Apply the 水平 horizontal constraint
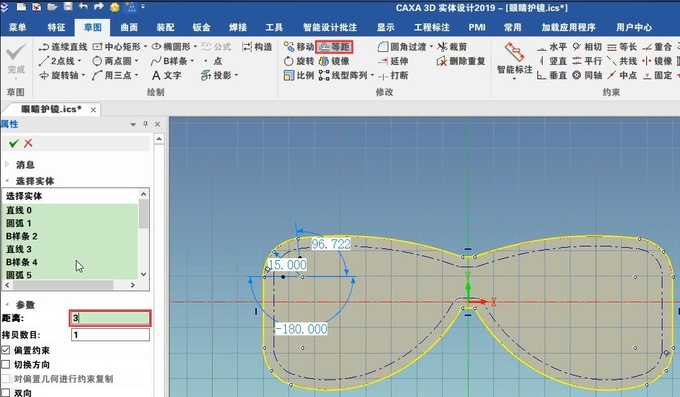 click(552, 47)
